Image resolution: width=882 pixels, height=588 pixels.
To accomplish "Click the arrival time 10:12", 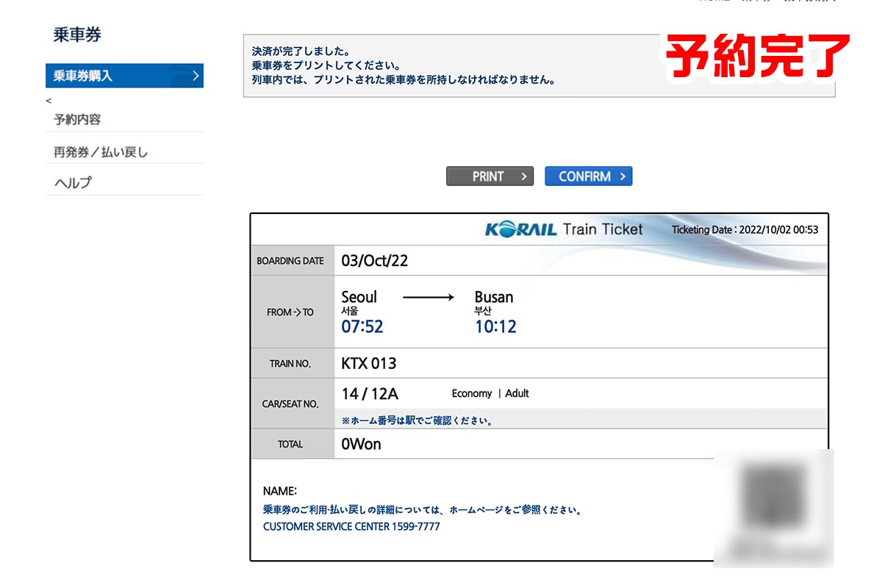I will (x=495, y=326).
